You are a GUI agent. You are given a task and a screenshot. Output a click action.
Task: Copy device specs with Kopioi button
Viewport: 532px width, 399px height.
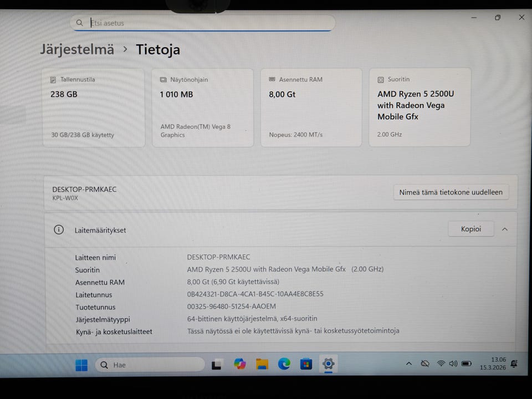pos(471,229)
